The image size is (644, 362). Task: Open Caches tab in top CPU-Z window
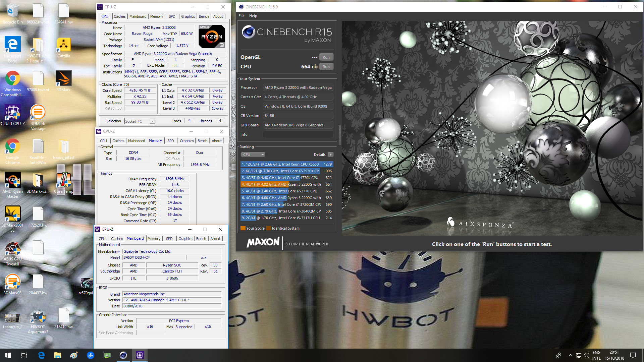pos(119,16)
